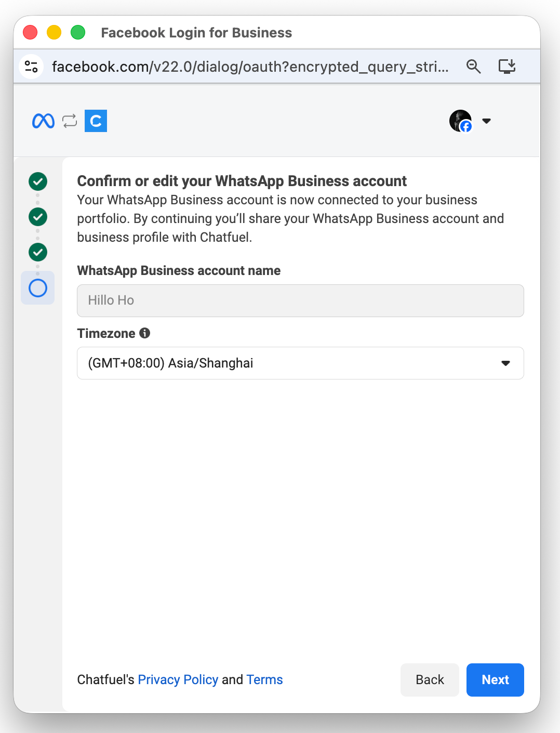Click the profile avatar picture
This screenshot has height=733, width=560.
pyautogui.click(x=460, y=121)
